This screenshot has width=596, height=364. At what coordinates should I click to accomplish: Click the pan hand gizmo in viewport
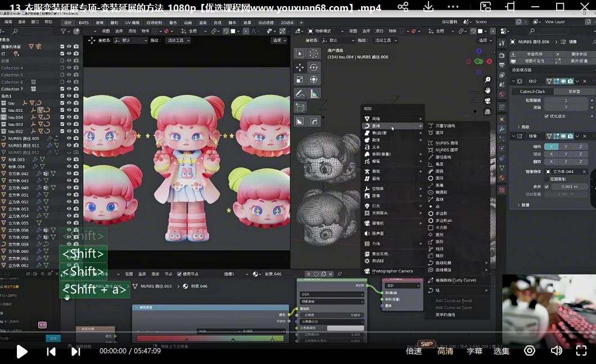tap(487, 90)
